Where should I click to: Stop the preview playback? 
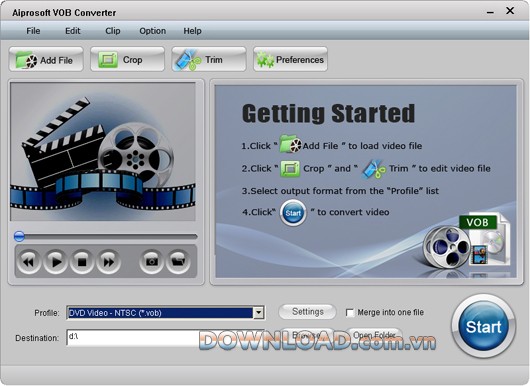pos(82,261)
